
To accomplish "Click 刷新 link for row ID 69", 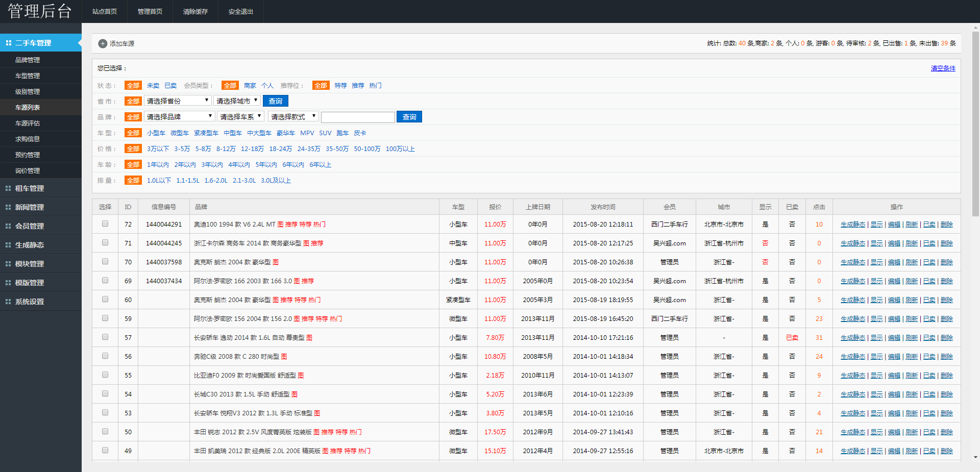I will (912, 281).
